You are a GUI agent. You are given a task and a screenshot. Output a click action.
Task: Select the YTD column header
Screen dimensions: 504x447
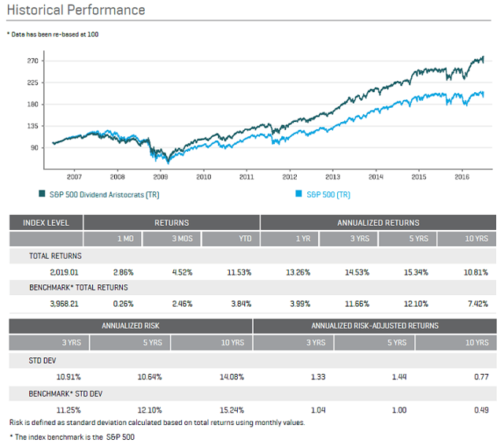coord(231,238)
